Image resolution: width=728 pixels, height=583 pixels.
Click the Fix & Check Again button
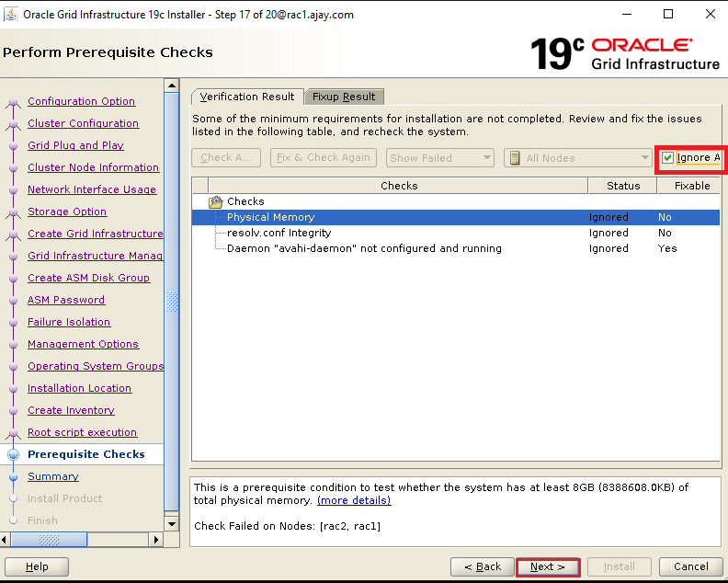click(324, 158)
